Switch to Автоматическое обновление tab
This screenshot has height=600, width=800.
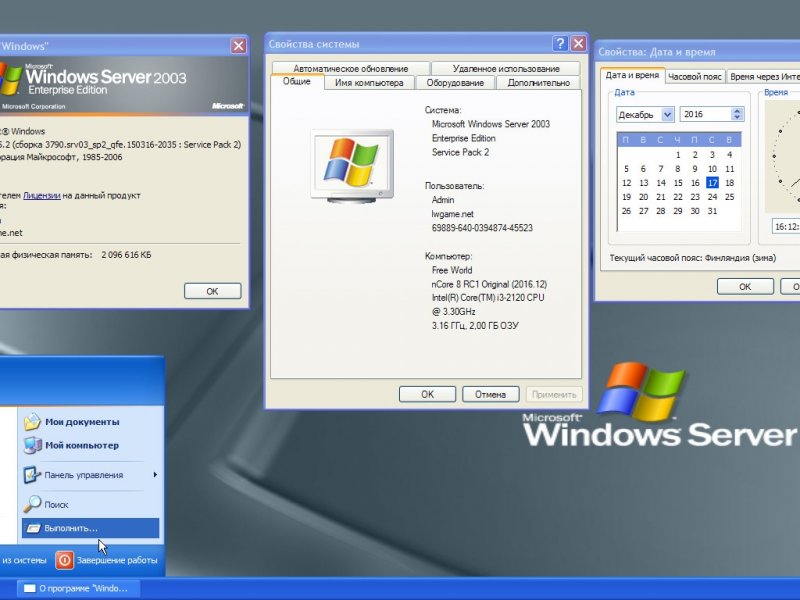(351, 68)
